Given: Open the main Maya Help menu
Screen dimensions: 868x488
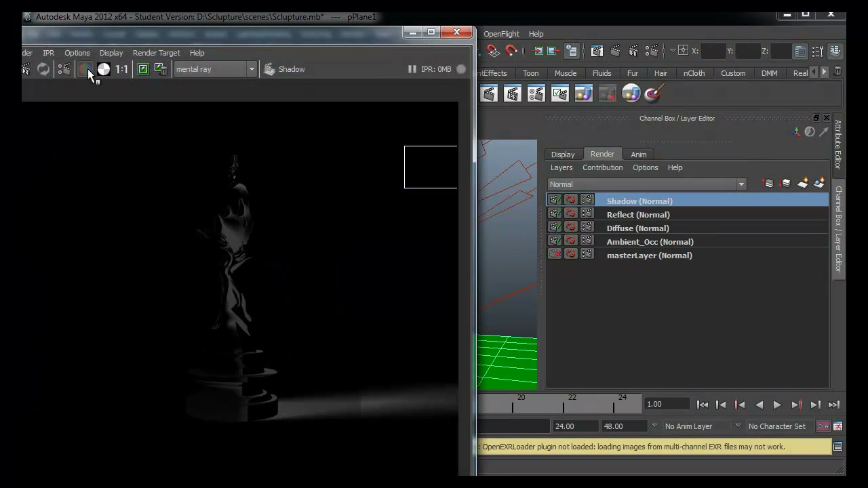Looking at the screenshot, I should (536, 34).
